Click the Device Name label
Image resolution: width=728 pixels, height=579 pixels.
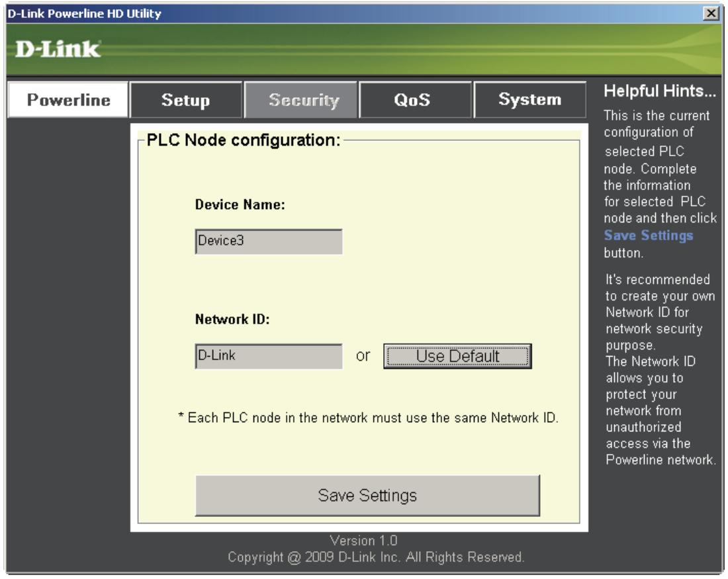(240, 204)
